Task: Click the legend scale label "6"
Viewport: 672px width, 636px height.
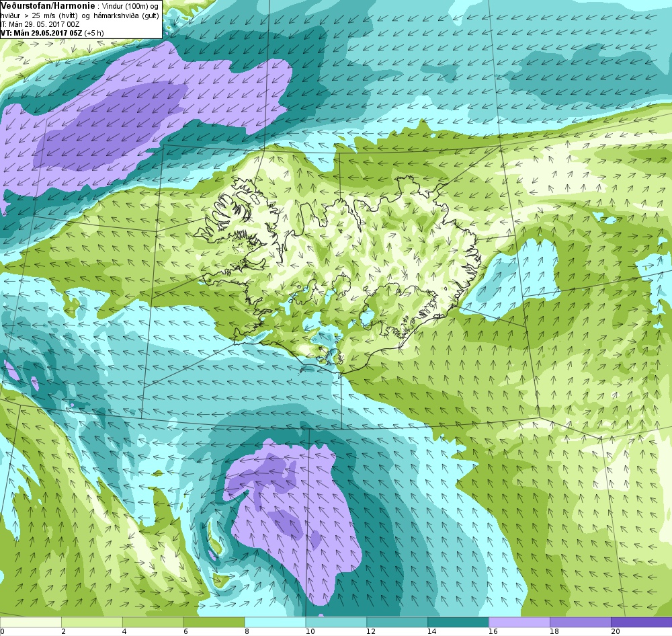Action: click(x=185, y=631)
